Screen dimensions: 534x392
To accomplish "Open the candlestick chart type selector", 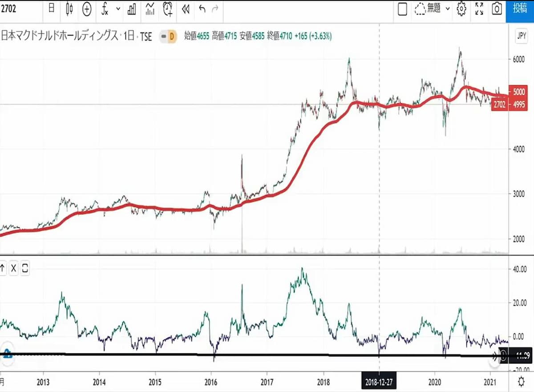I will (69, 9).
